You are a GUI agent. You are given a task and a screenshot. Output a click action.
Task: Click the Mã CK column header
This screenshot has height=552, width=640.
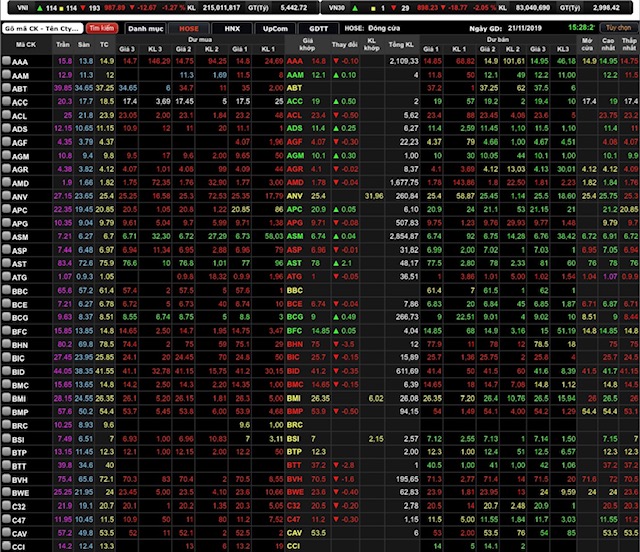[x=26, y=45]
